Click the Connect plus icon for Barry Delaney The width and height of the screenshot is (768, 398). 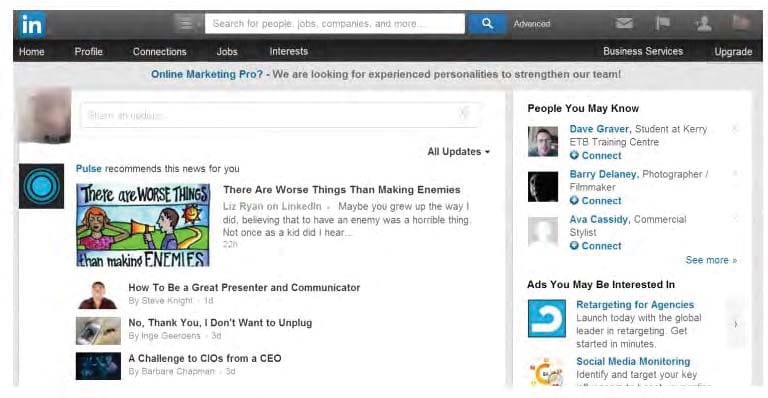[574, 200]
